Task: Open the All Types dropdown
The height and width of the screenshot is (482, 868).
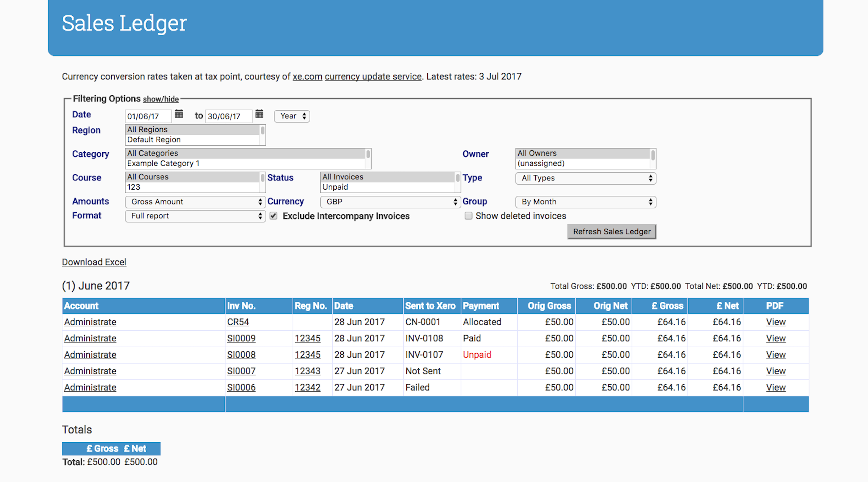Action: [x=586, y=178]
